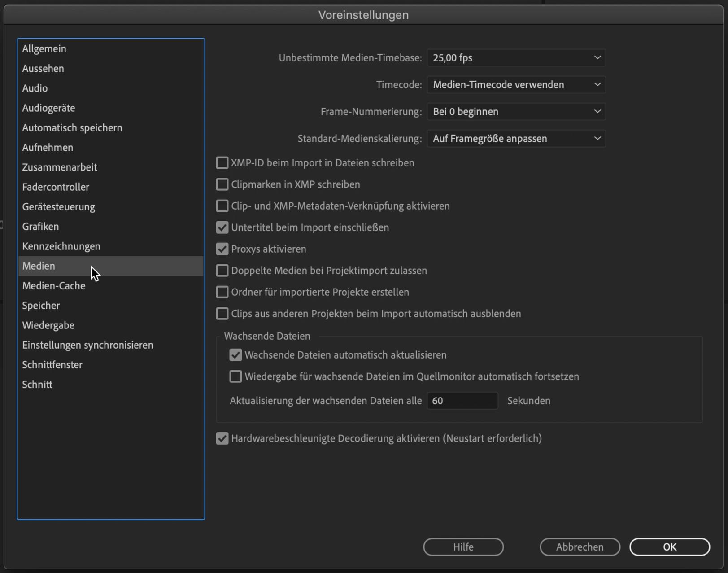This screenshot has width=728, height=573.
Task: Disable Hardwarebeschleunigte Decodierung checkbox
Action: tap(222, 438)
